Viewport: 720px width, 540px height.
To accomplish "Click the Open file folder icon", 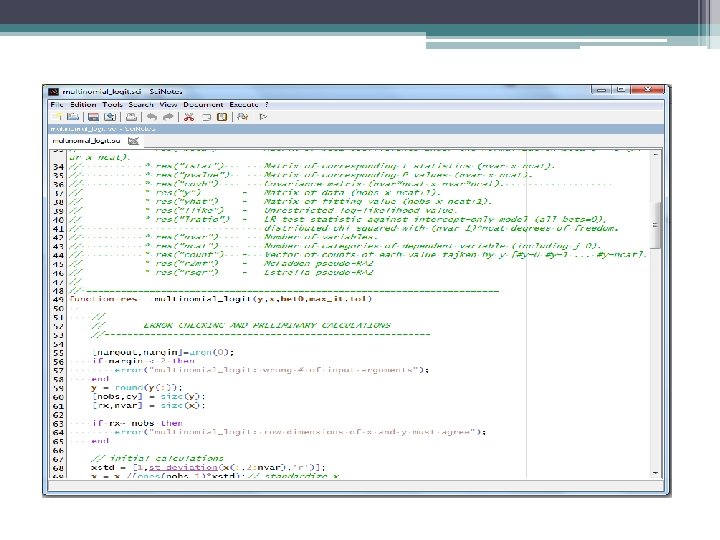I will (x=75, y=116).
